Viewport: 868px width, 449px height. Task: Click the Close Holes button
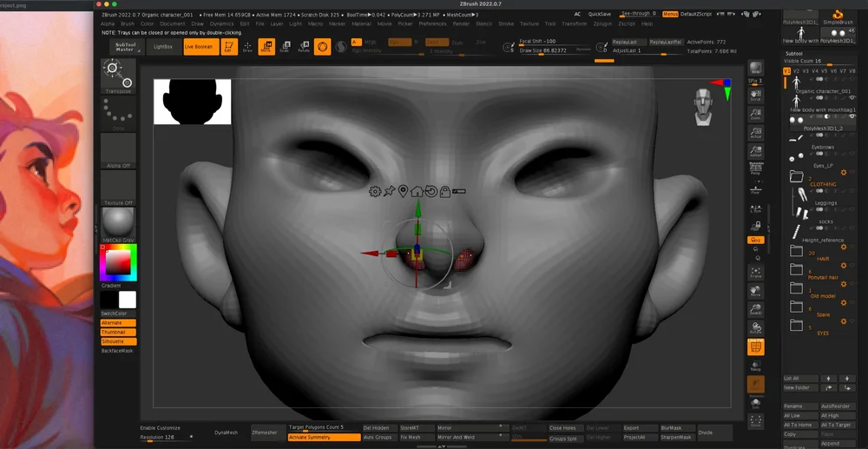[563, 428]
